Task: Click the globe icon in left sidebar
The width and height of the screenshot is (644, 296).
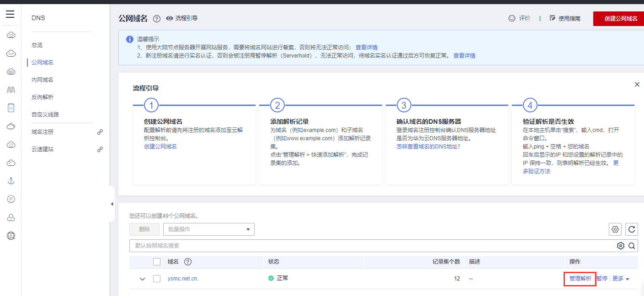Action: point(11,236)
